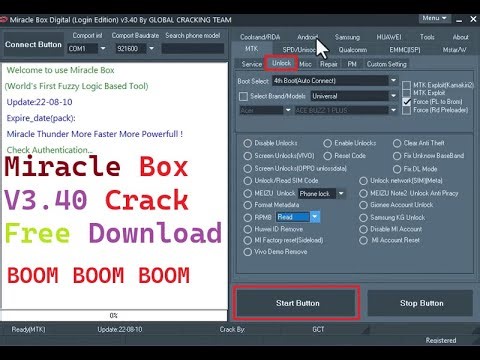Minimize the Miracle Box window
Screen dimensions: 480x360
click(459, 20)
